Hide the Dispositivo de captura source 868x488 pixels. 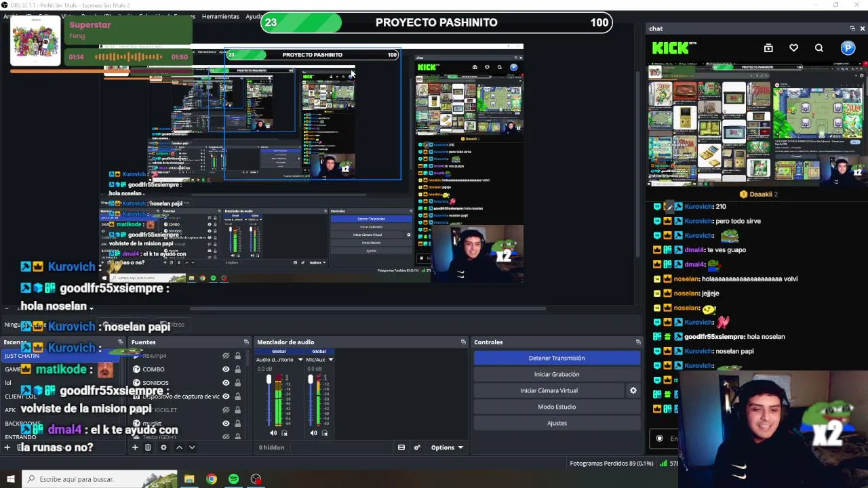(226, 396)
